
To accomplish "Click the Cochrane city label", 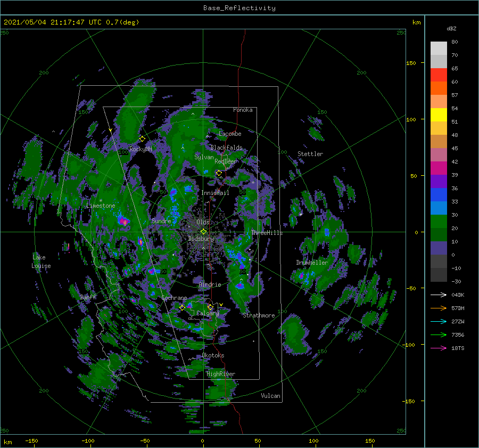I will (x=174, y=298).
